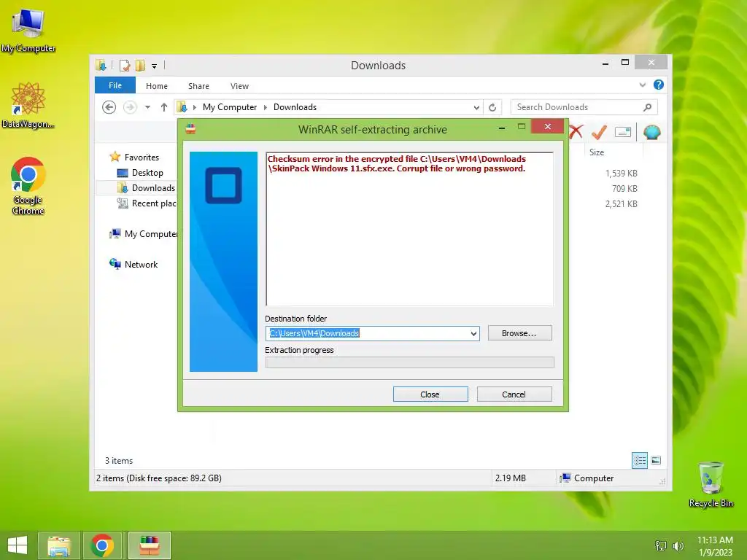Switch to details view layout icon

pos(640,461)
